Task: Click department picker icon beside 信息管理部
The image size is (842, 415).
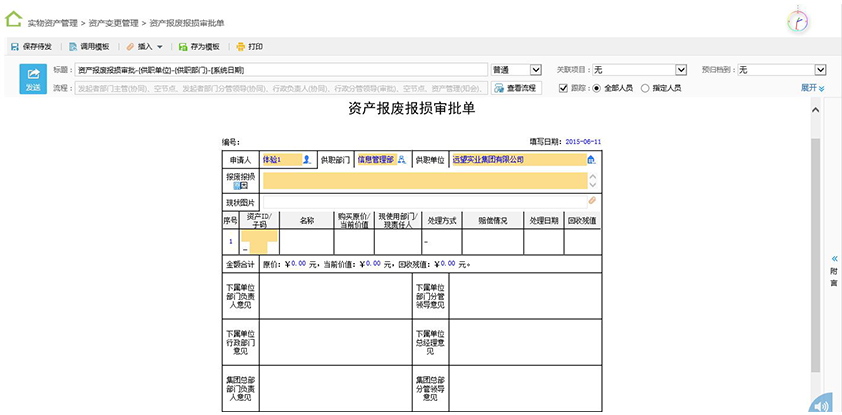Action: [401, 159]
